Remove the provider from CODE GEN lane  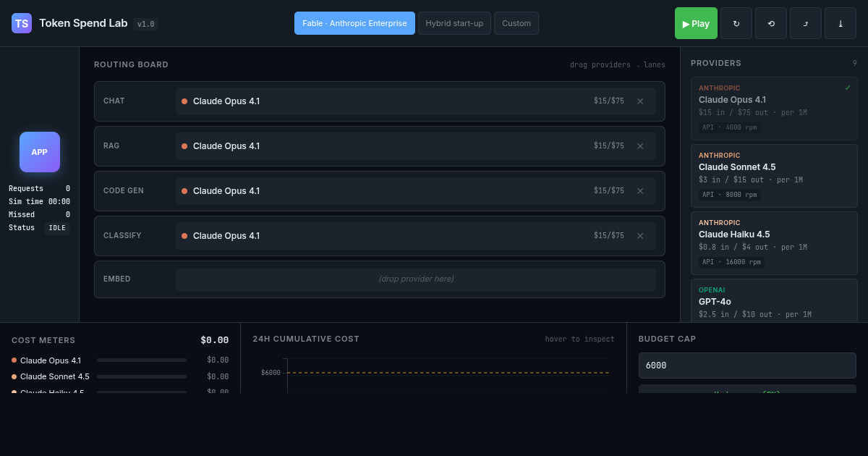640,191
